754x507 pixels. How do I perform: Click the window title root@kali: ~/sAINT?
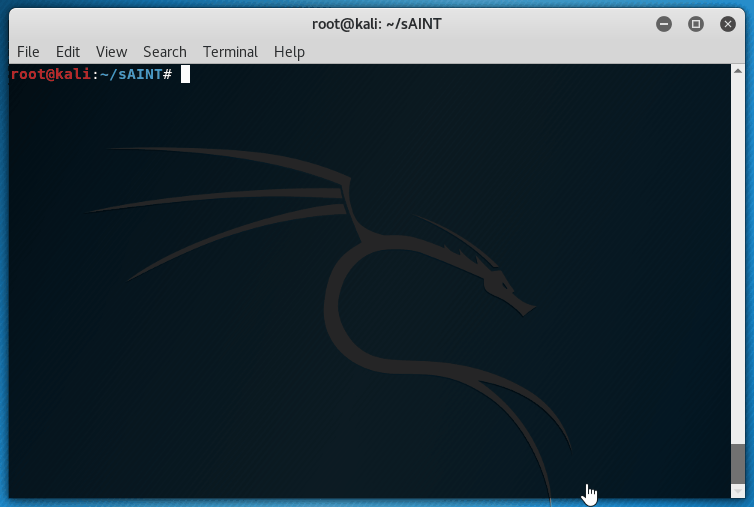pyautogui.click(x=377, y=24)
